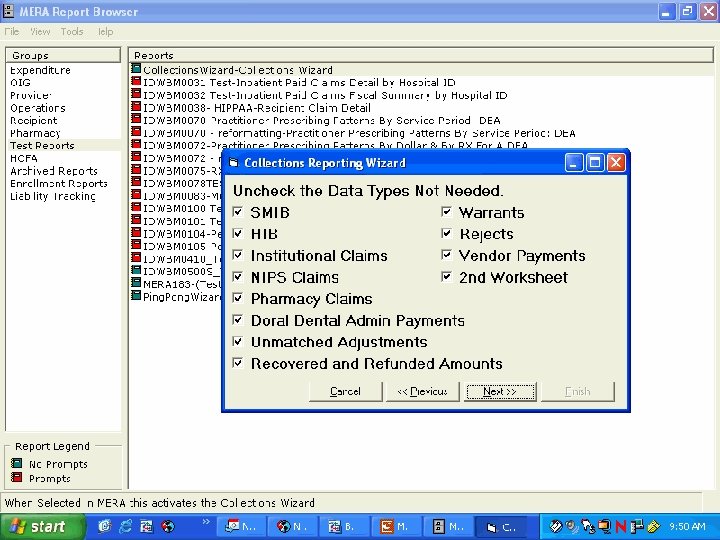
Task: Select the Pharmacy group
Action: (x=35, y=133)
